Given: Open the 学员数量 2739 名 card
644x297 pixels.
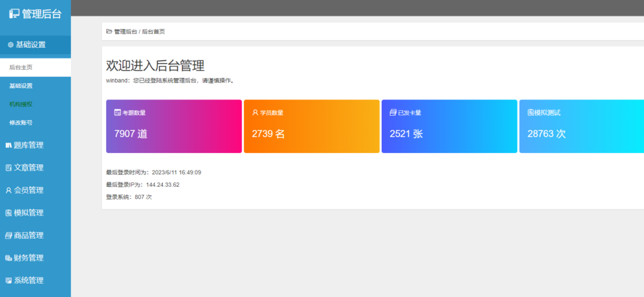Looking at the screenshot, I should point(312,126).
